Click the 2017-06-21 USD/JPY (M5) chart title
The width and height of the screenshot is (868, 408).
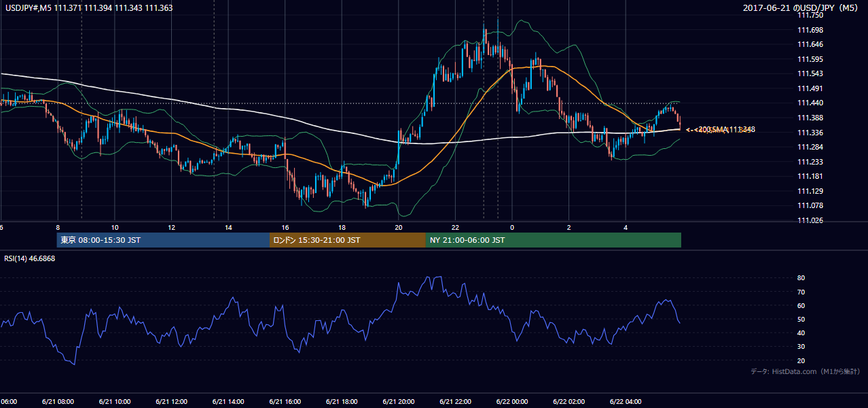point(801,8)
